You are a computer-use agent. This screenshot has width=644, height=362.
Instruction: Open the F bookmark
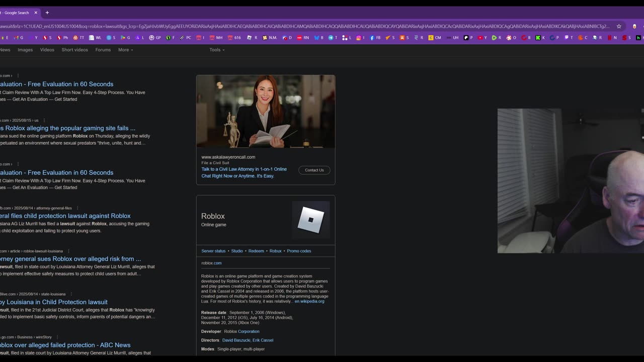(x=171, y=38)
